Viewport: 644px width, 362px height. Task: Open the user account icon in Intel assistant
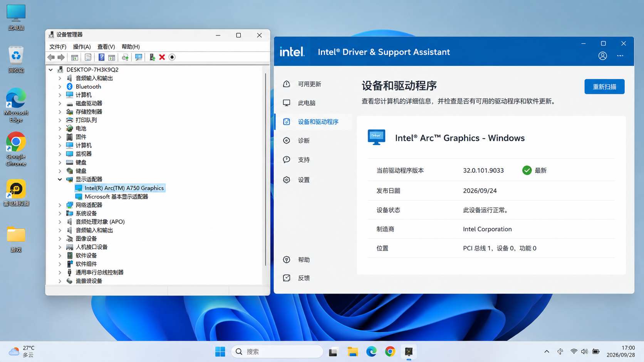pyautogui.click(x=603, y=56)
